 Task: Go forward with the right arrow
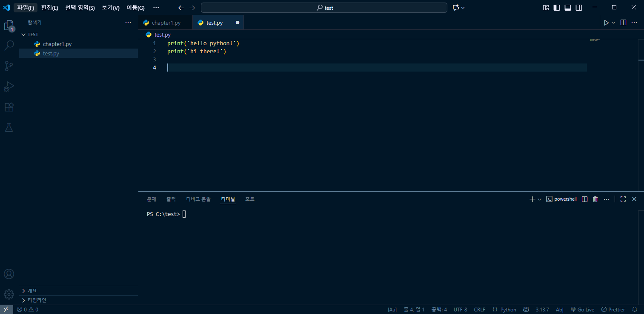click(192, 8)
